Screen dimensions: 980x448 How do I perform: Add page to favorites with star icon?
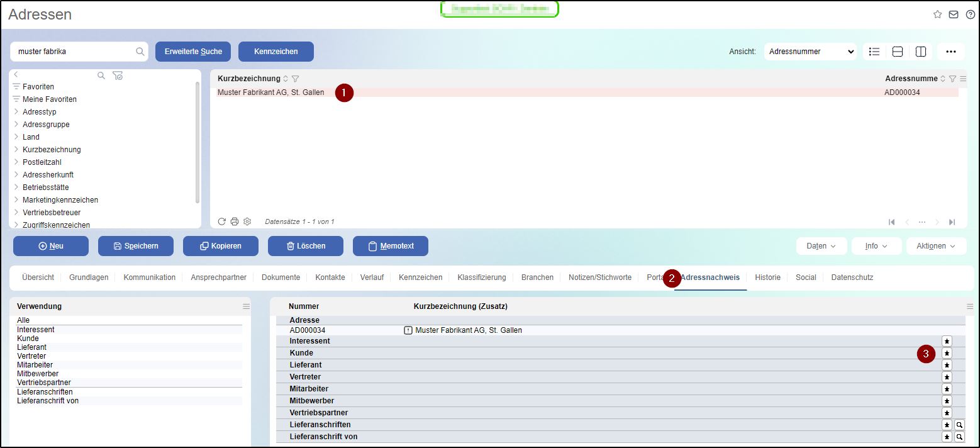point(937,14)
